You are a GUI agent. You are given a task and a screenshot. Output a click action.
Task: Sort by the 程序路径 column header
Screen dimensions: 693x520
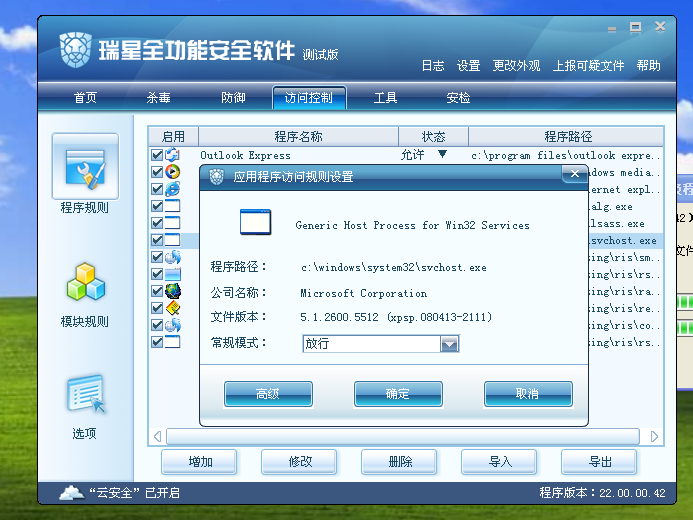pos(566,137)
